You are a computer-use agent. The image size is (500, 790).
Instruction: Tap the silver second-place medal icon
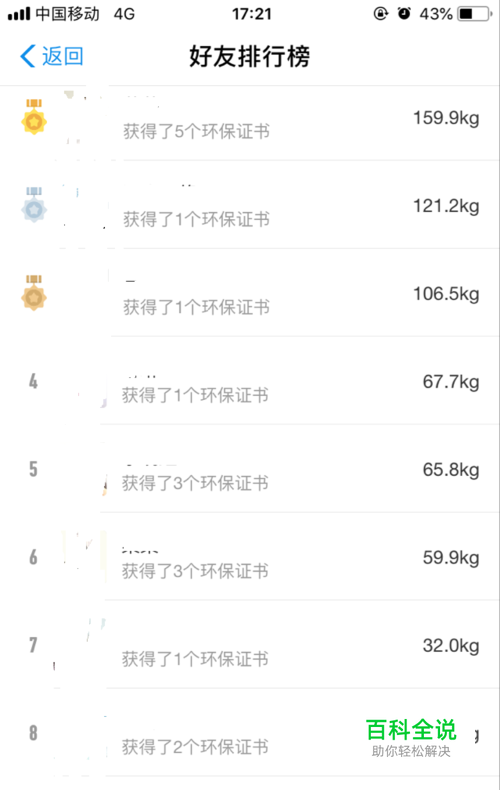(34, 205)
